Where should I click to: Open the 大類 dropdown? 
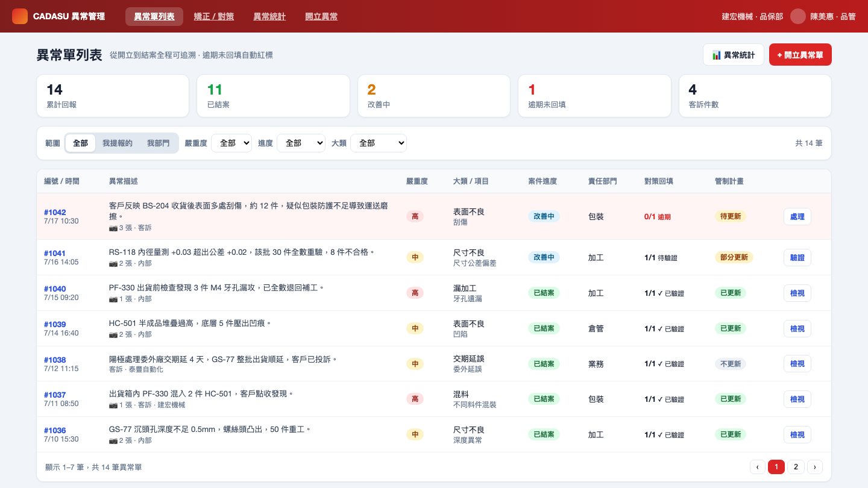(379, 143)
